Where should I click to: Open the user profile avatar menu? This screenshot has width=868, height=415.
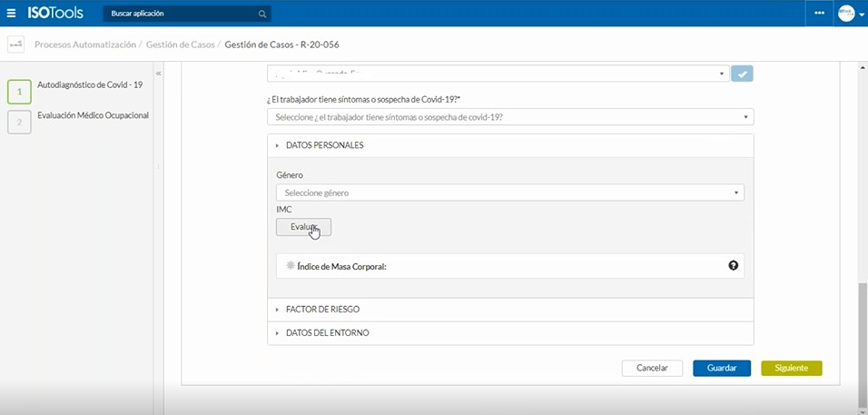[x=849, y=14]
